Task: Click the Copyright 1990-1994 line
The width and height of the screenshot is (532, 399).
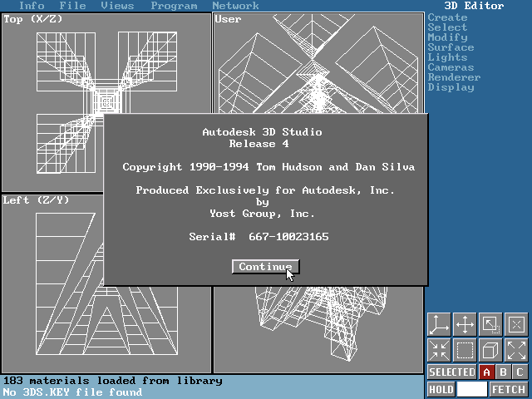Action: [268, 167]
